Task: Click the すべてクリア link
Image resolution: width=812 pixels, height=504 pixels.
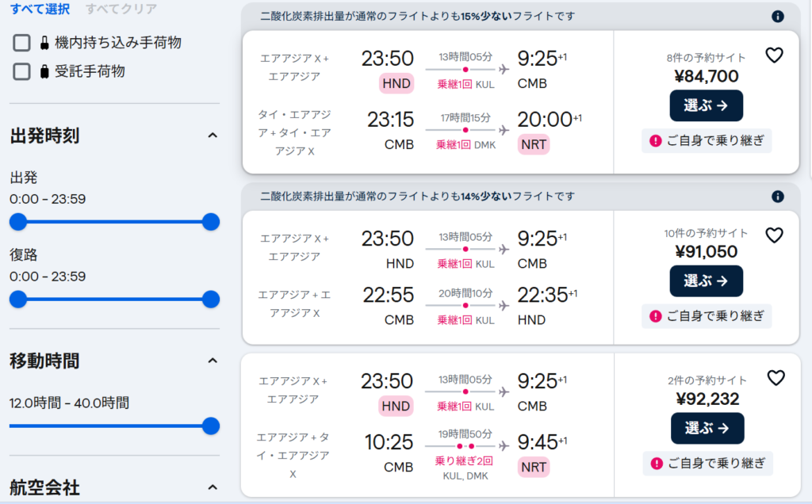Action: [x=121, y=10]
